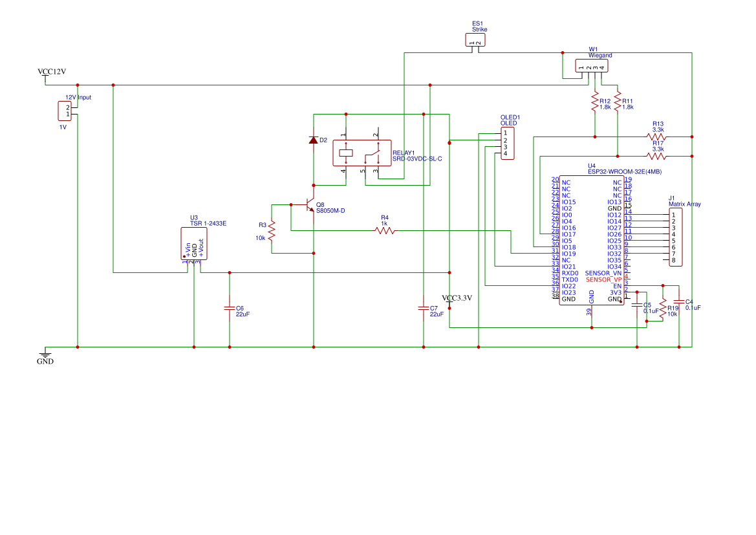Screen dimensions: 756x535
Task: Select the R4 1k resistor symbol
Action: pyautogui.click(x=385, y=231)
